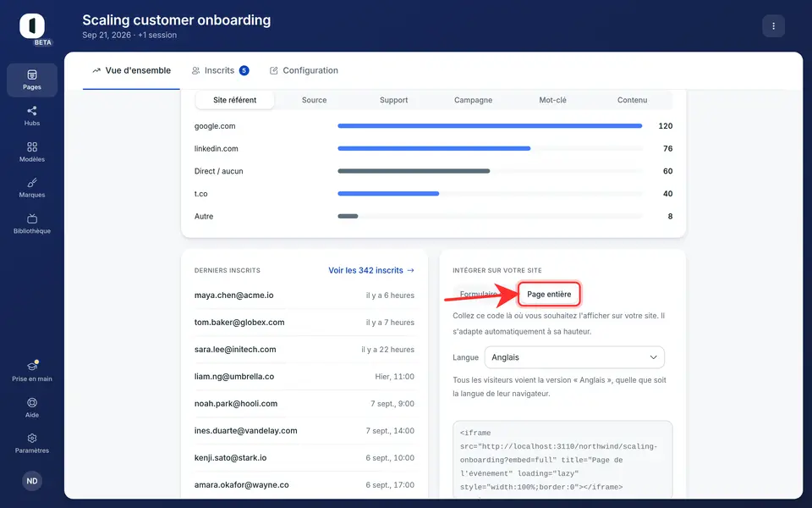Click ines.duarte@vandelay.com entry
812x508 pixels.
coord(245,431)
